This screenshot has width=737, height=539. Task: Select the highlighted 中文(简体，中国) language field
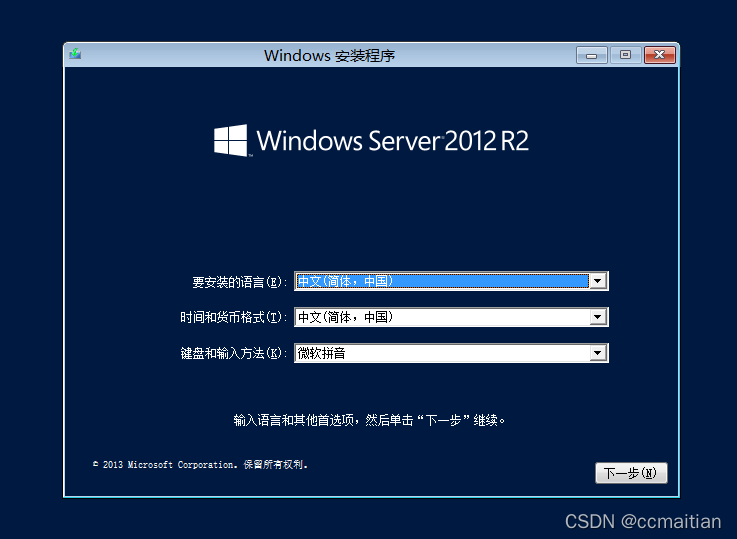coord(441,282)
